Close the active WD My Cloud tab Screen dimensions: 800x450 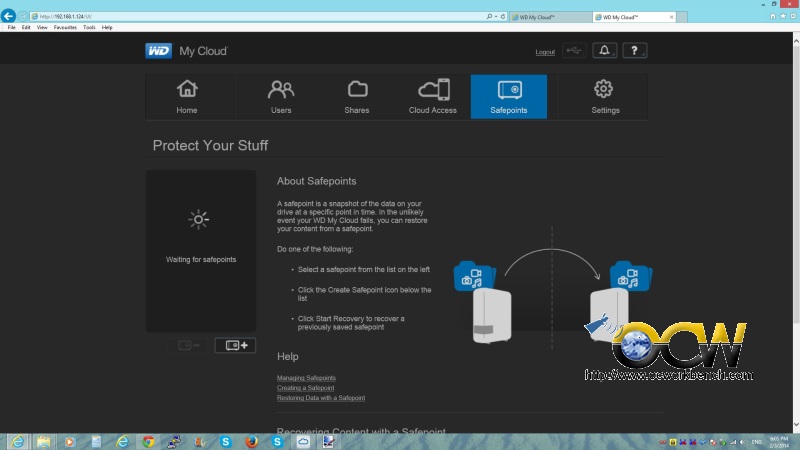(x=671, y=17)
